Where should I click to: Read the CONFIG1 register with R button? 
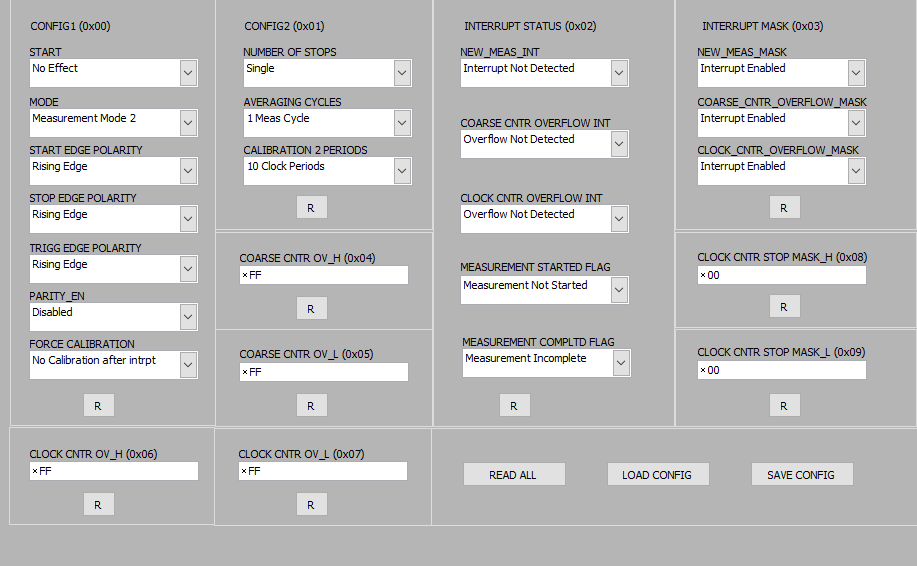[98, 405]
